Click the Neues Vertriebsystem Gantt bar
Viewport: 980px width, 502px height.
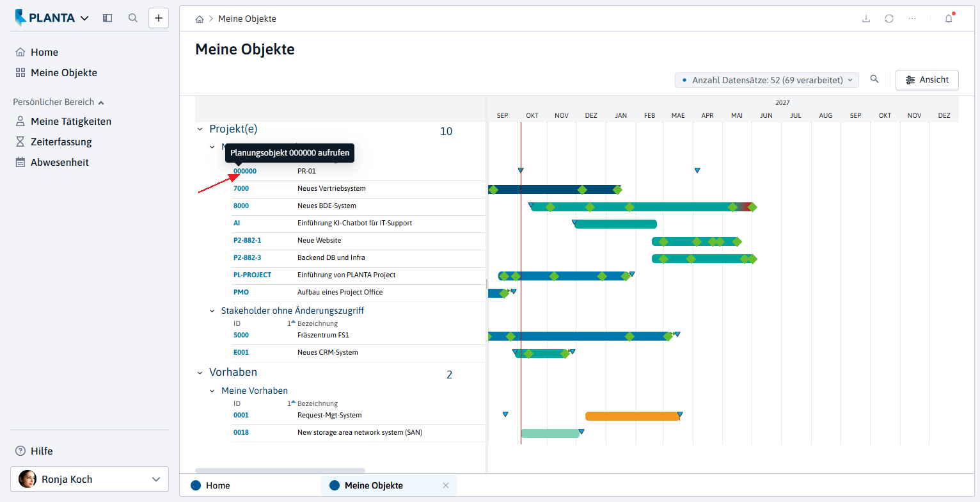pos(553,190)
